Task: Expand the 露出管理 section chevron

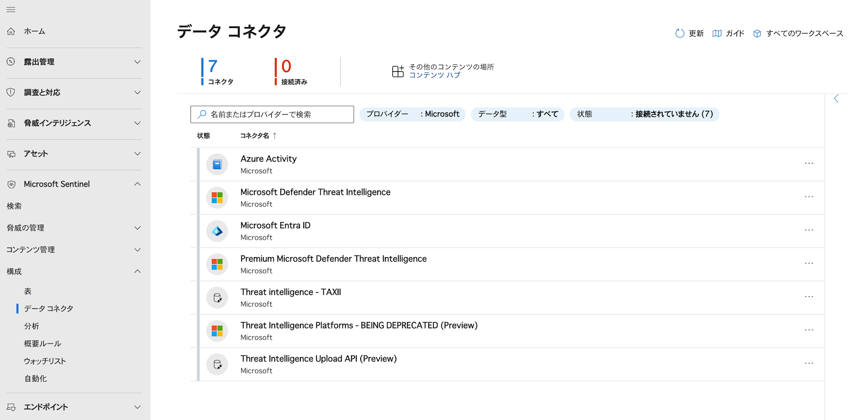Action: click(137, 62)
